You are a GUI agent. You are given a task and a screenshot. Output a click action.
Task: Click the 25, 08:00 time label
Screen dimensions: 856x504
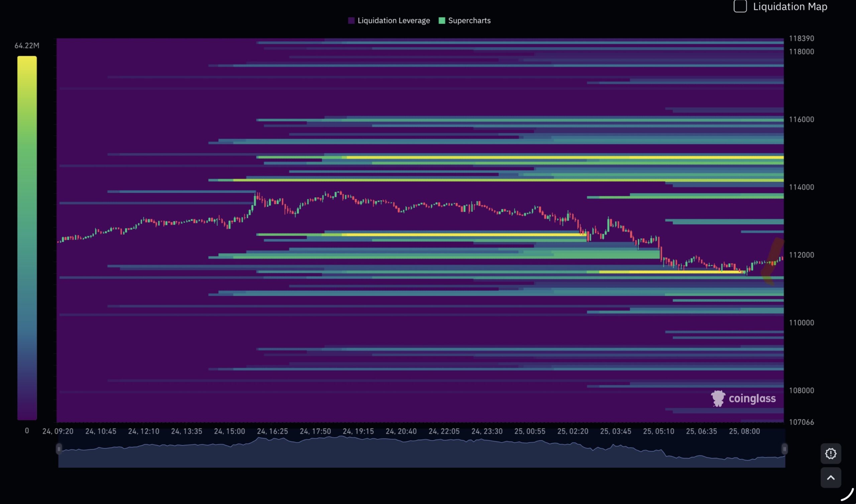744,431
